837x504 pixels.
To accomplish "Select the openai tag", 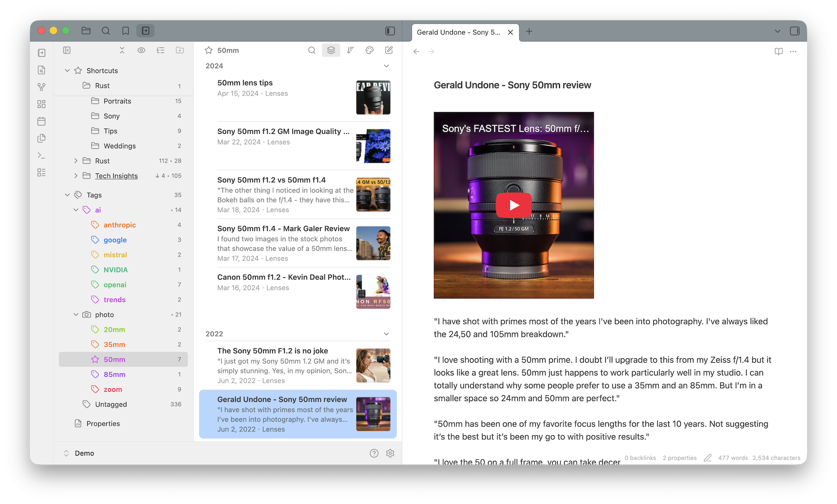I will pos(123,285).
